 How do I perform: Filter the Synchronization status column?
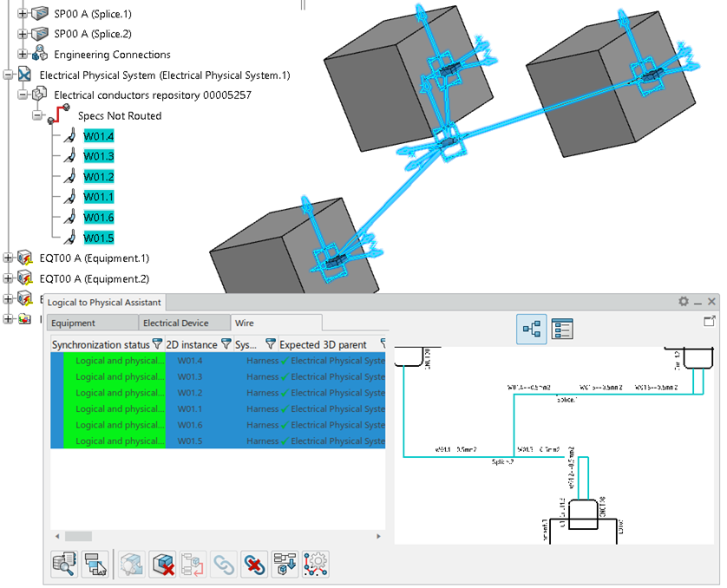tap(158, 344)
